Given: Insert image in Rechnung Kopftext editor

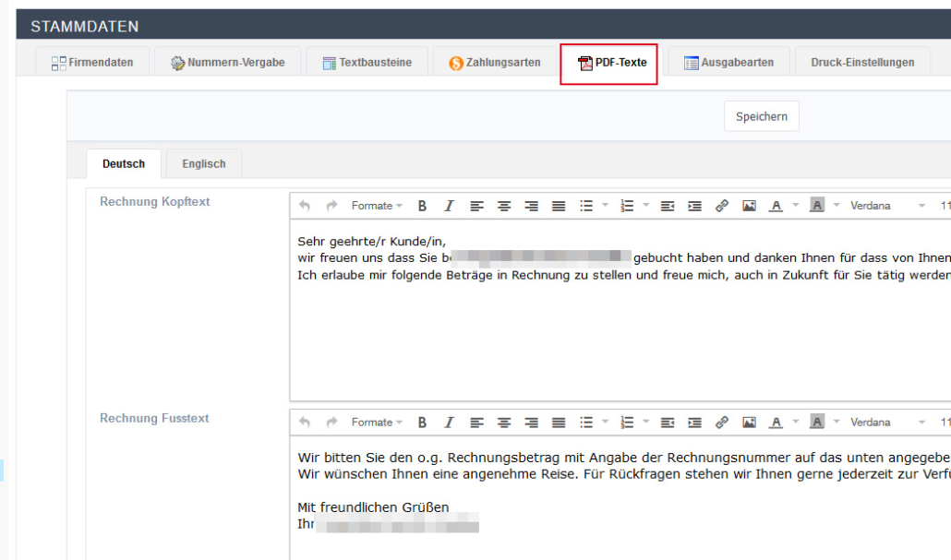Looking at the screenshot, I should (749, 206).
